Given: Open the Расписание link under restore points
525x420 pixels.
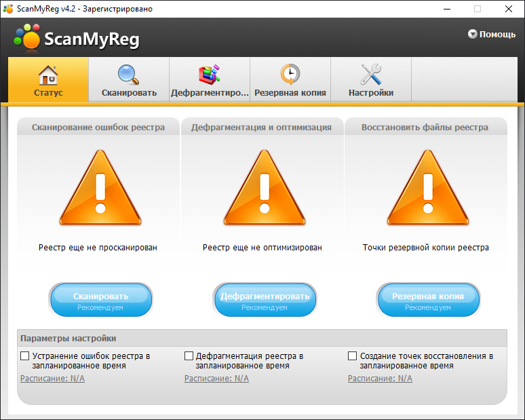Looking at the screenshot, I should pos(380,379).
